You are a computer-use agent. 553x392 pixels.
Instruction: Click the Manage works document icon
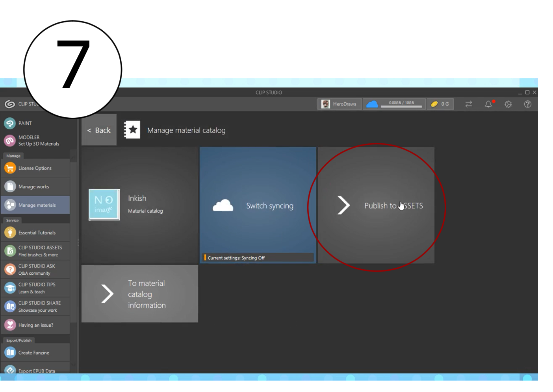pos(10,187)
